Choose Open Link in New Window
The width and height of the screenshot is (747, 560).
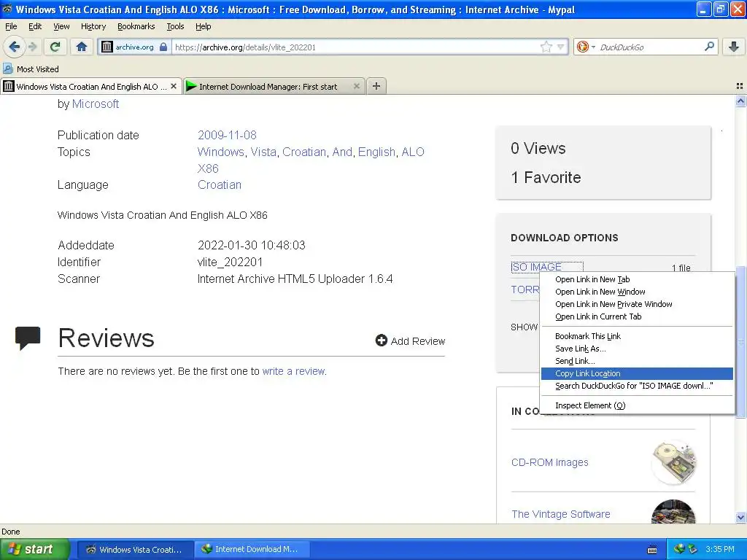pos(637,292)
